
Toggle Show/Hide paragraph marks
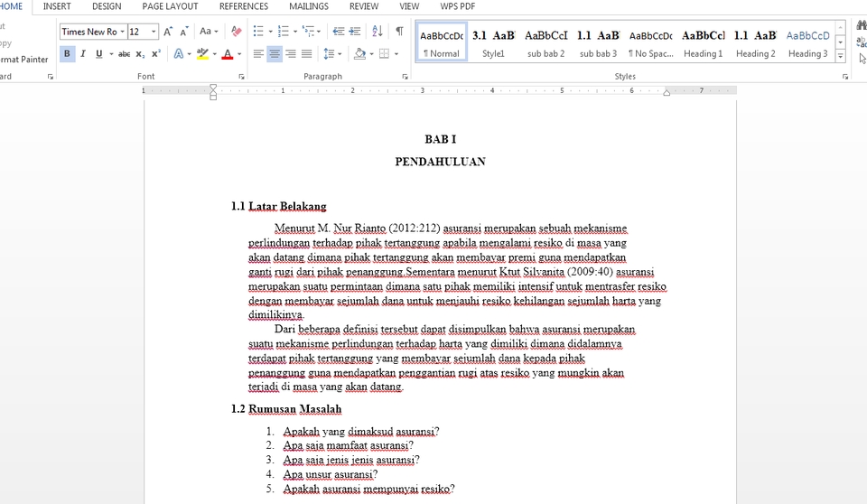[x=399, y=31]
